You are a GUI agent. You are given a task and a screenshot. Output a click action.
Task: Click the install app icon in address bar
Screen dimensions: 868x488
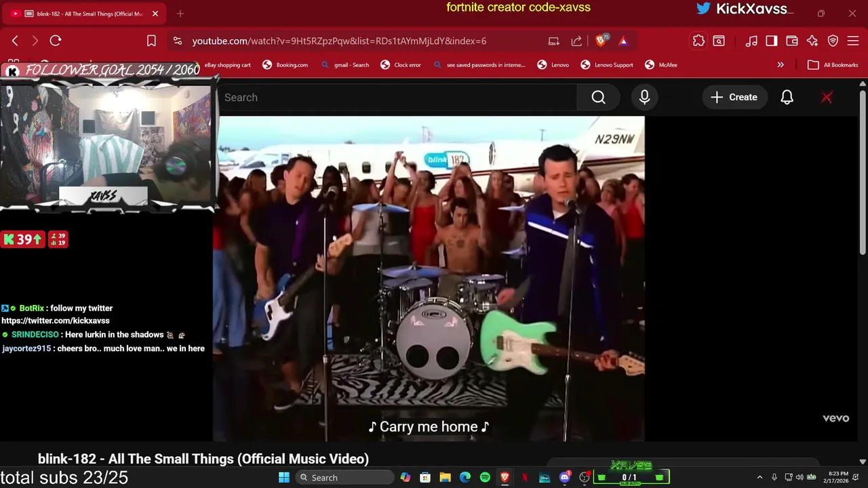[554, 41]
